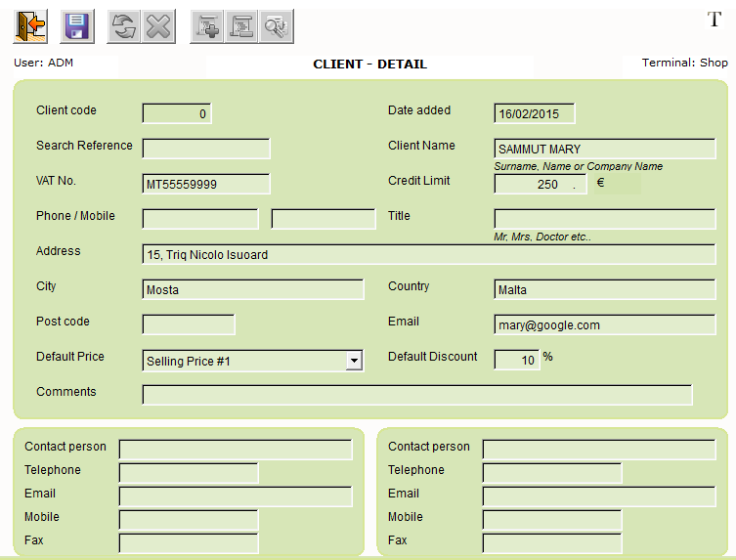
Task: Click the Post code input box
Action: pos(189,325)
